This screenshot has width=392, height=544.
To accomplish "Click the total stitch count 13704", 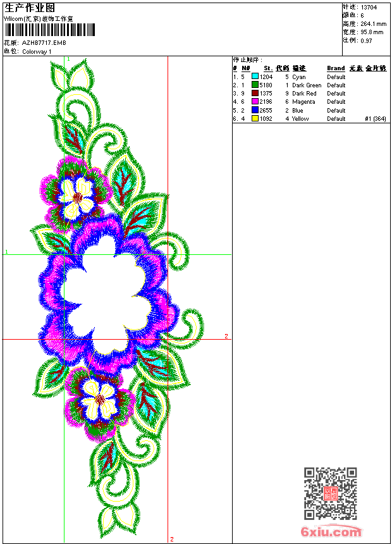I will (x=369, y=8).
